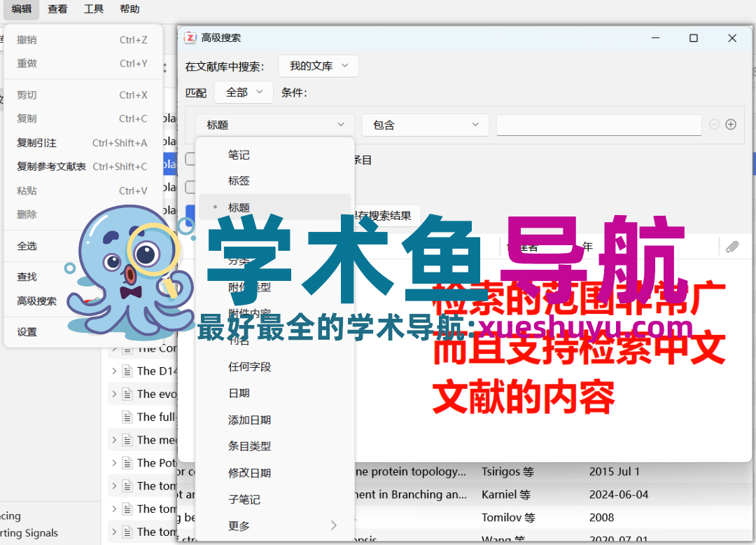Click the 'Tsirigos 等' creator cell

[x=507, y=471]
